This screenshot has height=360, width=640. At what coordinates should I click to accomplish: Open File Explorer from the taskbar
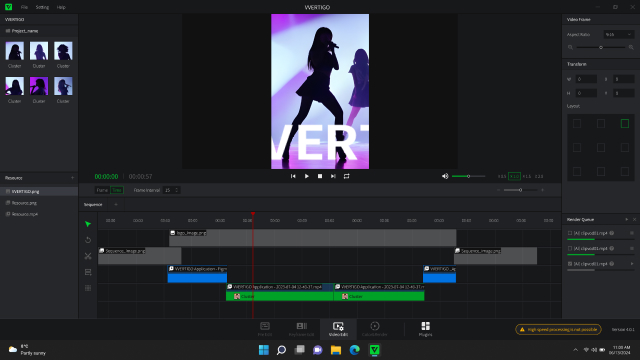click(336, 350)
